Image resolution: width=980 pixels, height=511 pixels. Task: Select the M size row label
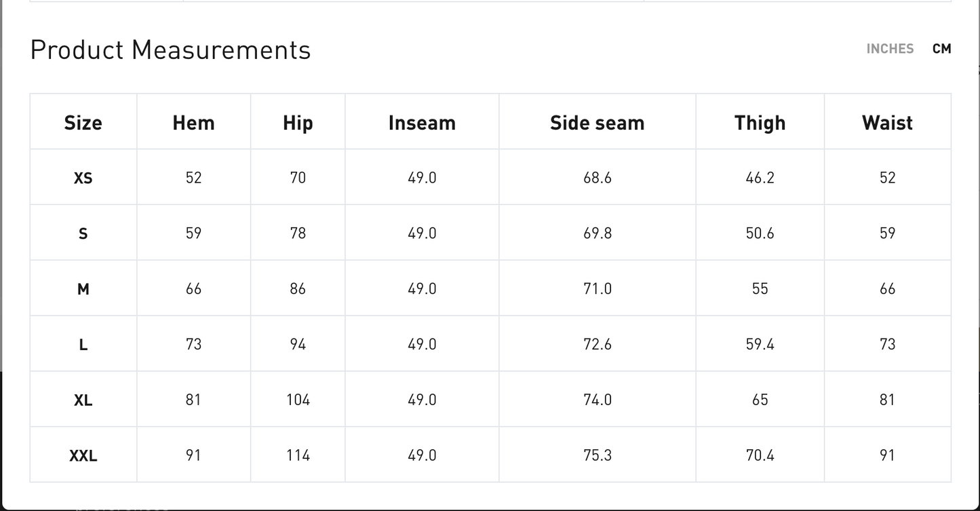(x=83, y=290)
